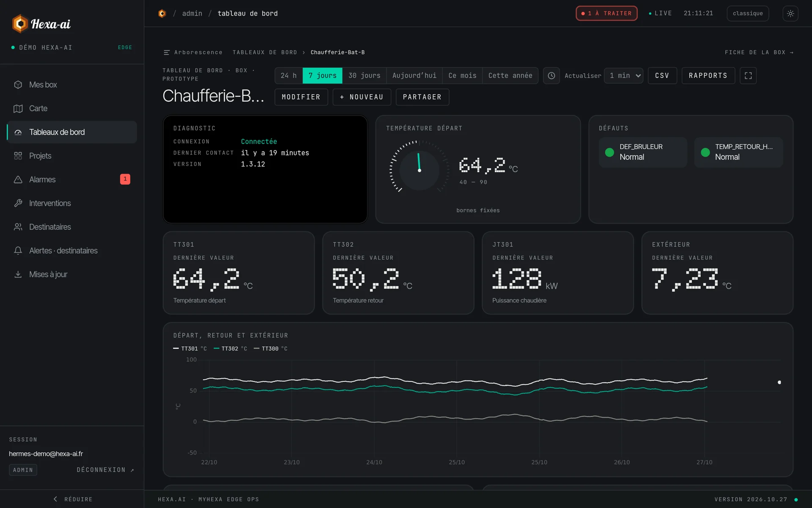Open the clock custom period icon

tap(551, 76)
